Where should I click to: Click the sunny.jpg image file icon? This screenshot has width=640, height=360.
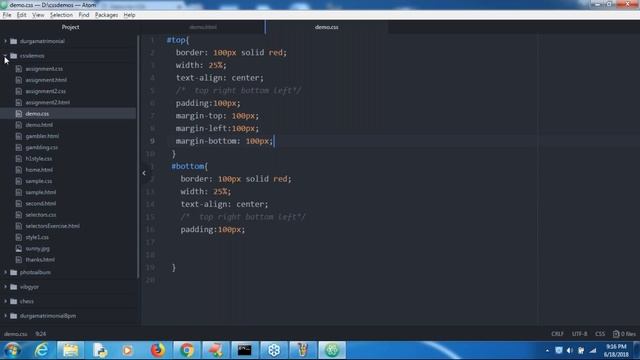[x=19, y=248]
